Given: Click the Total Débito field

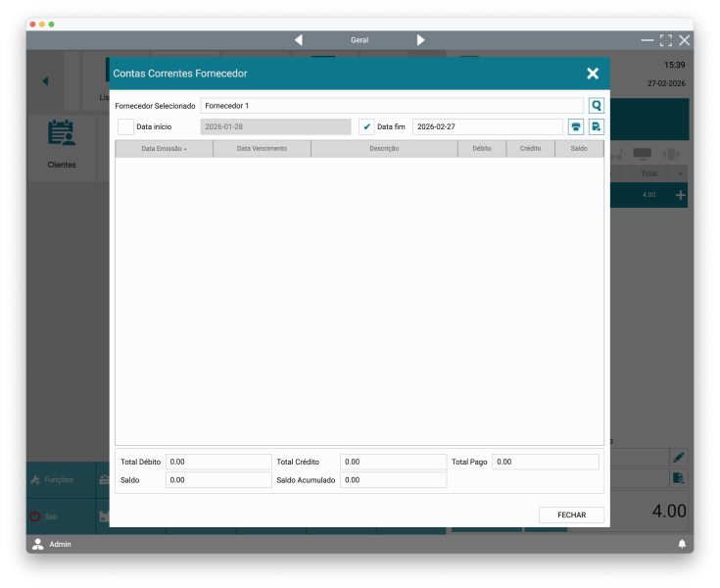Looking at the screenshot, I should [x=218, y=462].
